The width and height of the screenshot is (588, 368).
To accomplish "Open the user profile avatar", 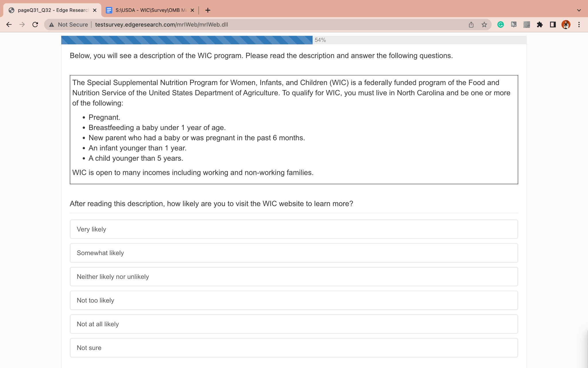I will [566, 25].
